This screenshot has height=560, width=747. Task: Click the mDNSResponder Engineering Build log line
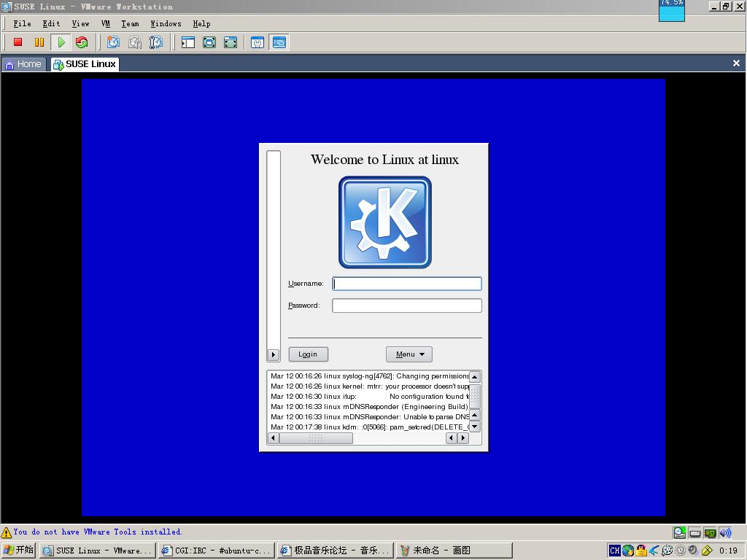370,407
